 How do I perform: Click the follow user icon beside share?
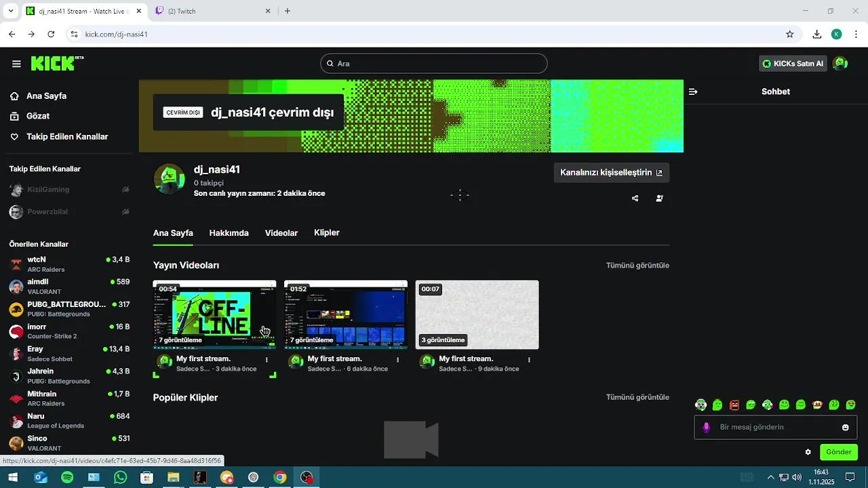(x=659, y=199)
